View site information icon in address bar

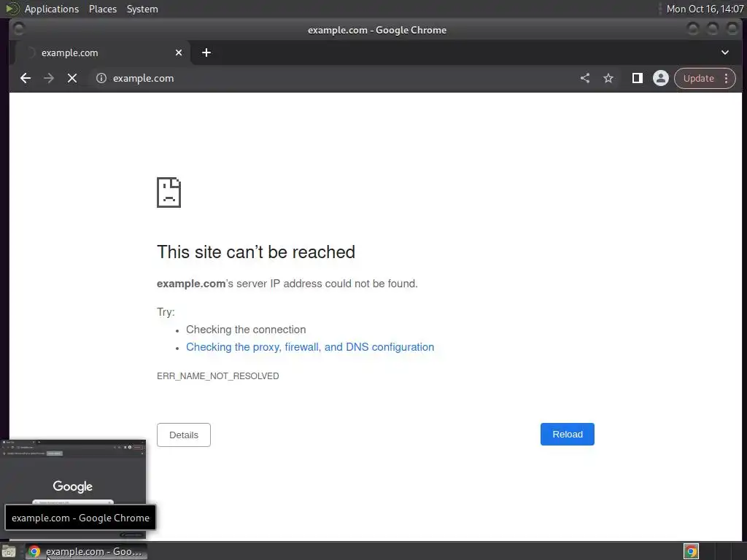[x=101, y=78]
